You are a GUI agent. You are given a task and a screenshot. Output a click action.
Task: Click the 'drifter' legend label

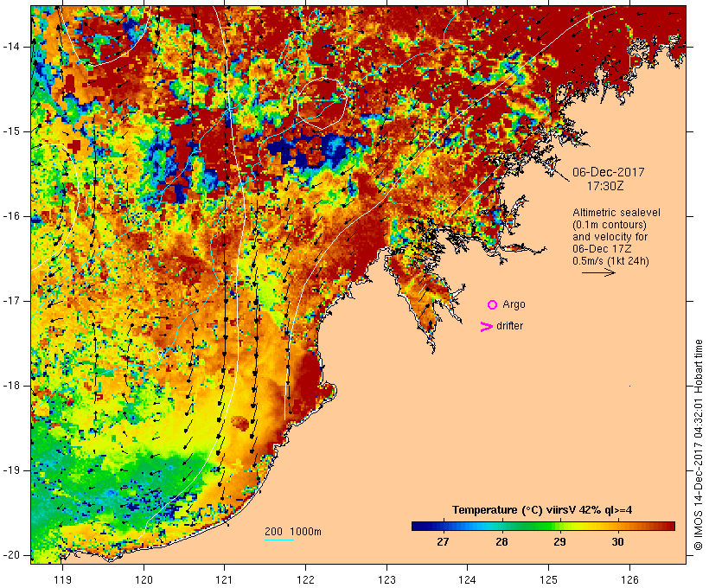509,326
